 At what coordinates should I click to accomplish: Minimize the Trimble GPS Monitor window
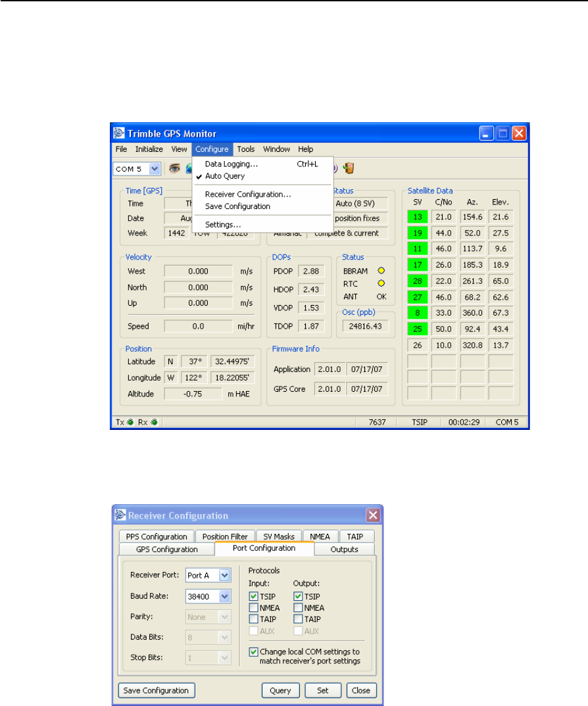point(486,133)
